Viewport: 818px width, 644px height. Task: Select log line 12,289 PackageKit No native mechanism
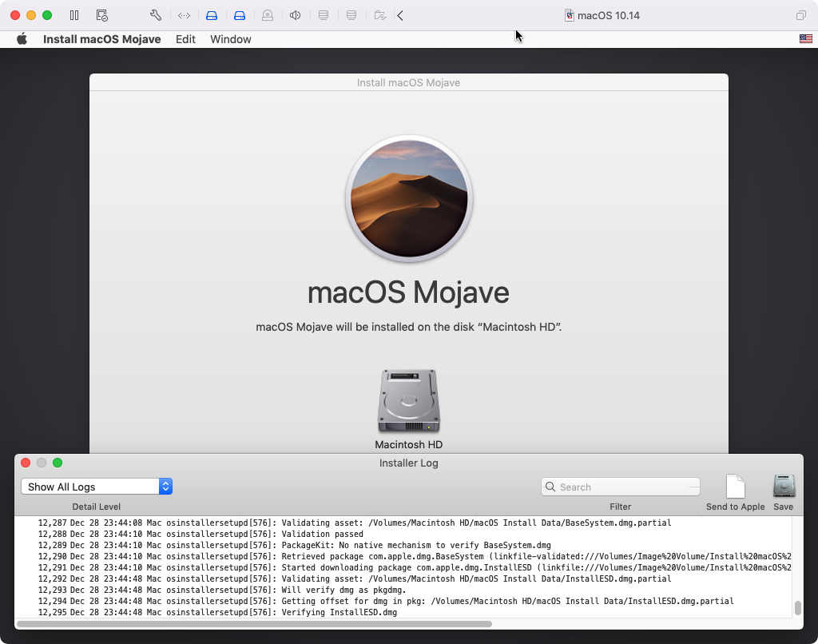tap(403, 546)
